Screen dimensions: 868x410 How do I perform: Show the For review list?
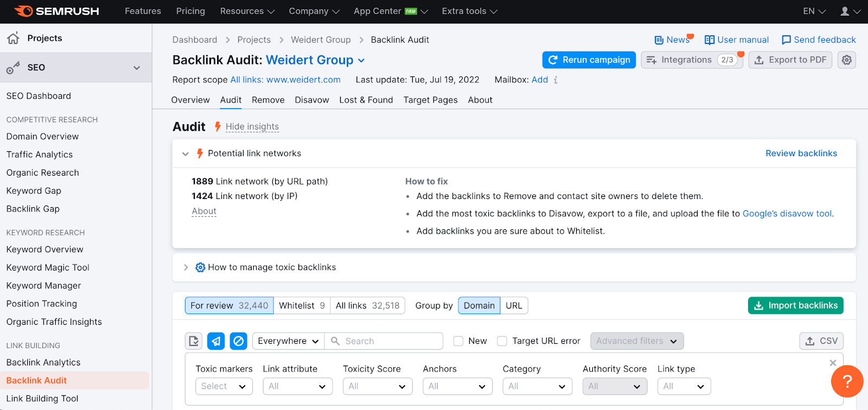click(x=229, y=305)
